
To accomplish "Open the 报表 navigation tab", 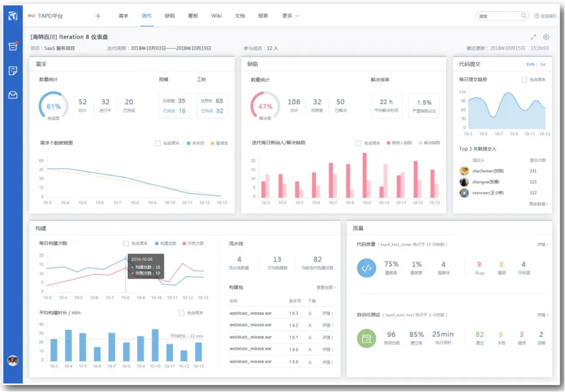I will pyautogui.click(x=263, y=16).
